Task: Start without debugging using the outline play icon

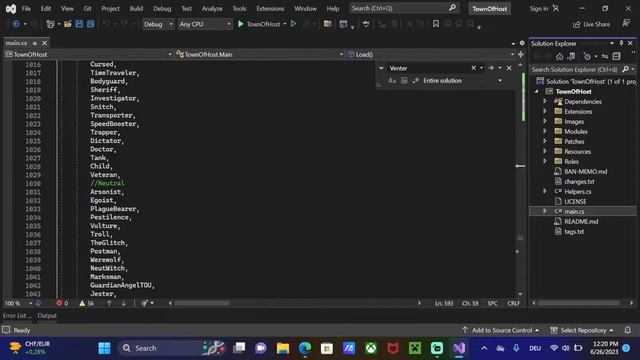Action: tap(293, 24)
